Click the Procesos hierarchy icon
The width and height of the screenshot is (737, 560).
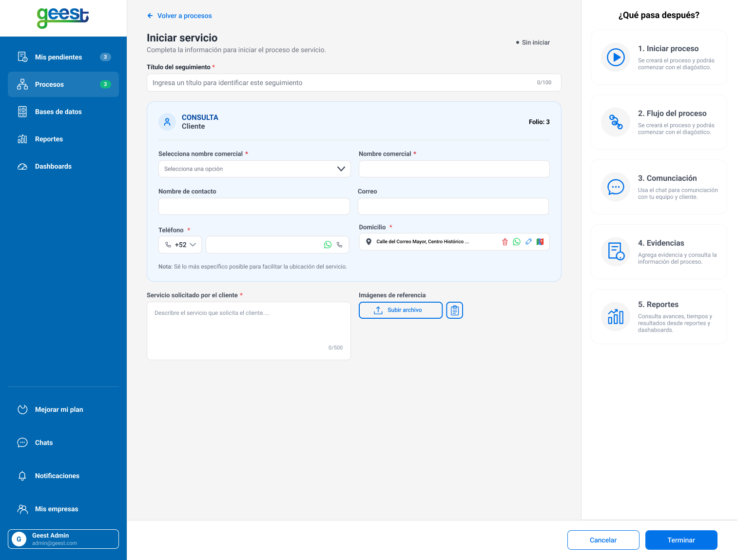point(22,84)
